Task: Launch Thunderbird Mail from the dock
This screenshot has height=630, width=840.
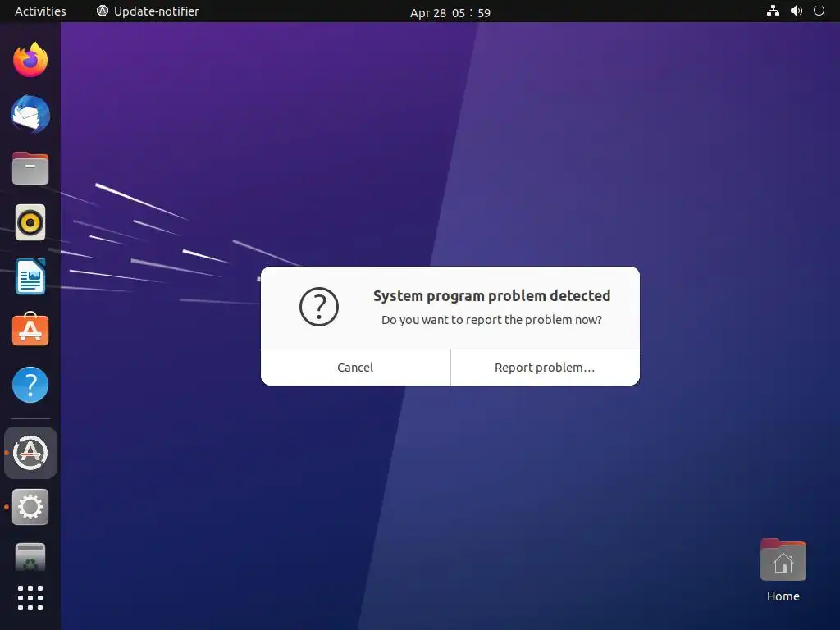Action: coord(30,114)
